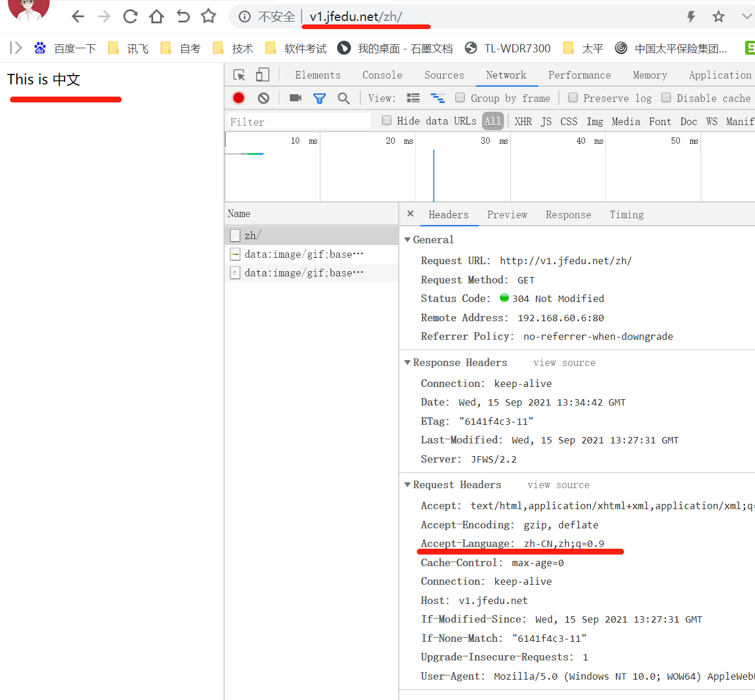The height and width of the screenshot is (700, 755).
Task: Filter requests by Media
Action: (626, 122)
